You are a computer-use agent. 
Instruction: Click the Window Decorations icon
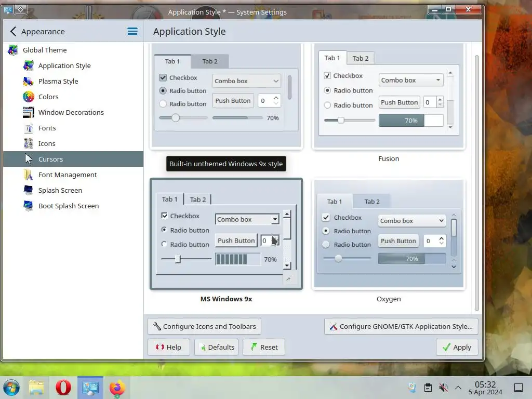pyautogui.click(x=29, y=112)
